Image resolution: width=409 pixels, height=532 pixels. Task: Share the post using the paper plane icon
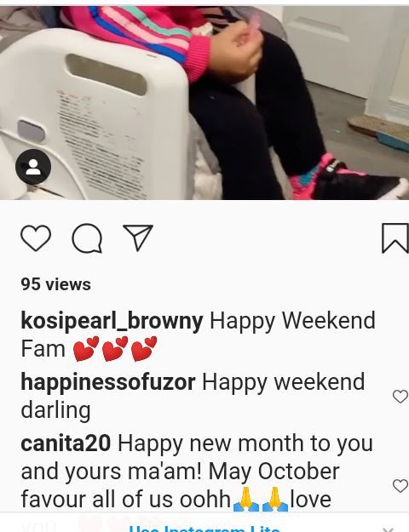(138, 237)
